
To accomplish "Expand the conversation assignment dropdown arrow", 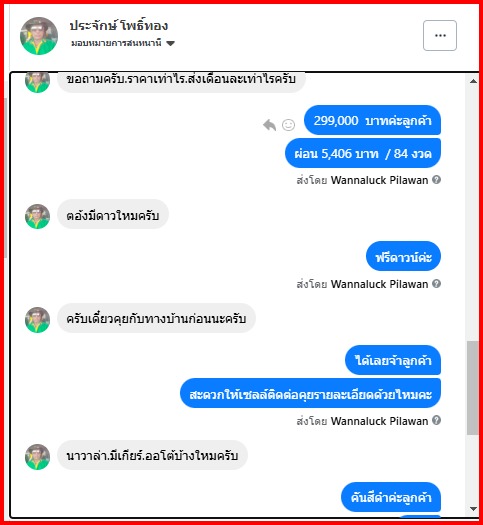I will [170, 43].
